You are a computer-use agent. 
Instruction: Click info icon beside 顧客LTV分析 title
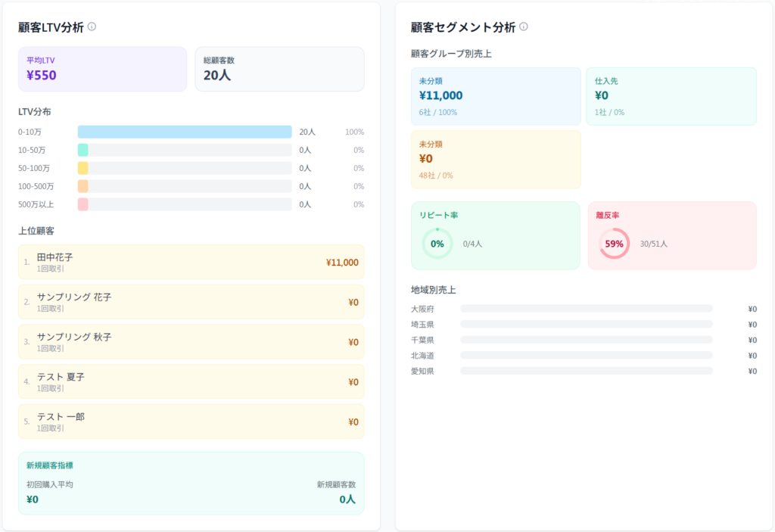92,26
